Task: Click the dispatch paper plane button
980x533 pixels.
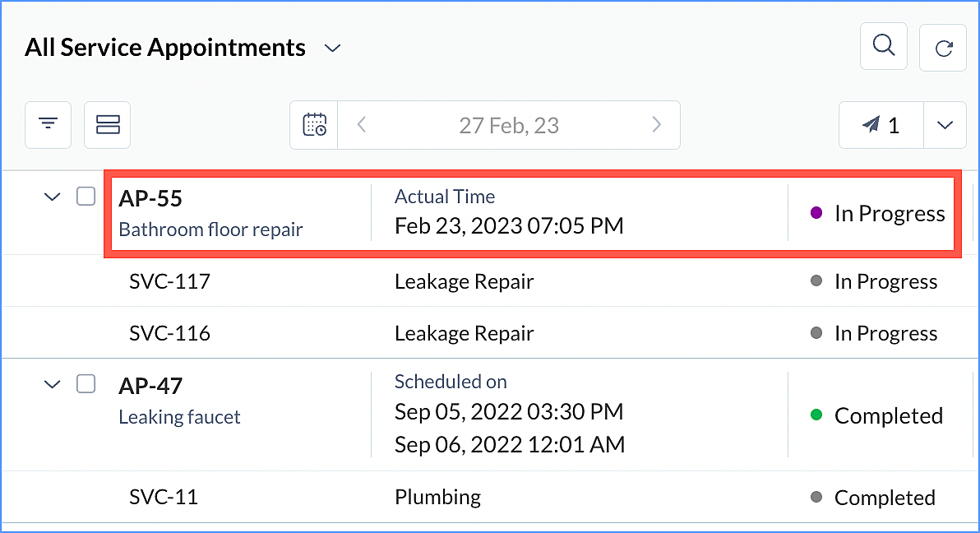Action: 881,125
